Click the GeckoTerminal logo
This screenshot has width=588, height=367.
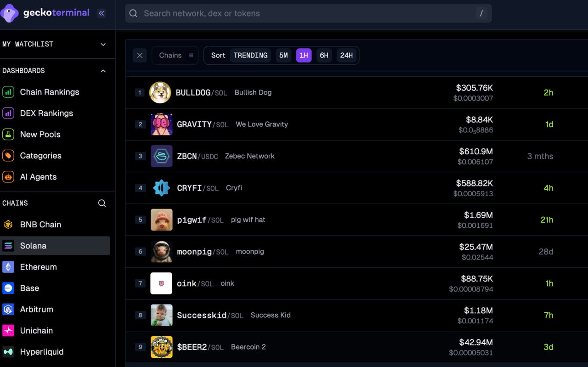45,13
